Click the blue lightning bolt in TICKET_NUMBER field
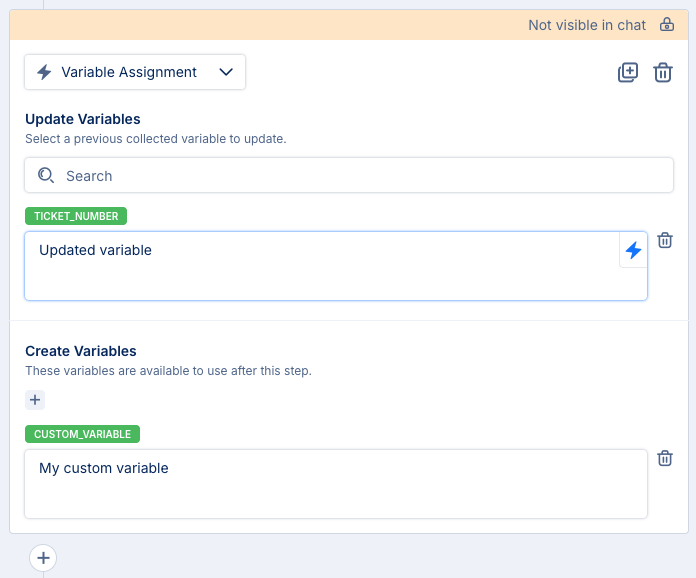696x578 pixels. coord(633,251)
